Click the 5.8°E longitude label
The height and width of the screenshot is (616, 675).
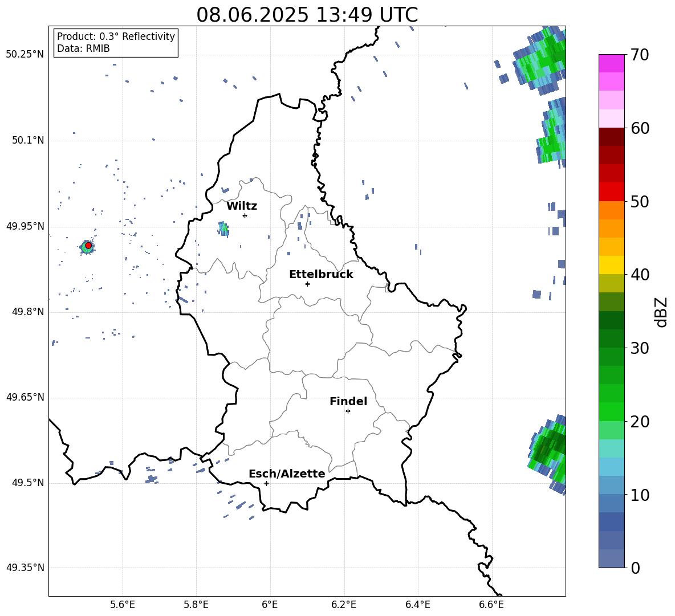tap(197, 605)
